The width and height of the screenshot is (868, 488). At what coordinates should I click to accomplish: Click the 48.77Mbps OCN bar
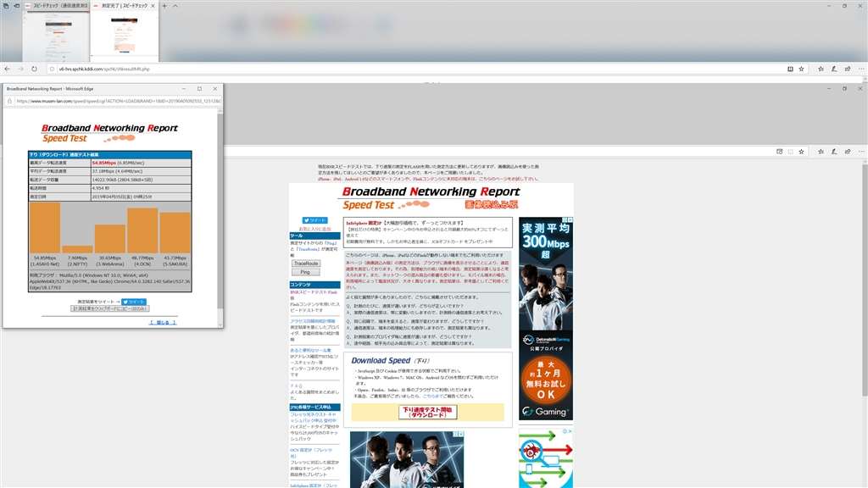click(x=142, y=230)
